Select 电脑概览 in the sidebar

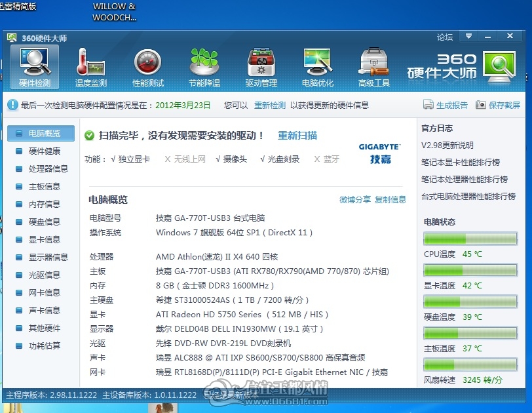click(x=41, y=133)
